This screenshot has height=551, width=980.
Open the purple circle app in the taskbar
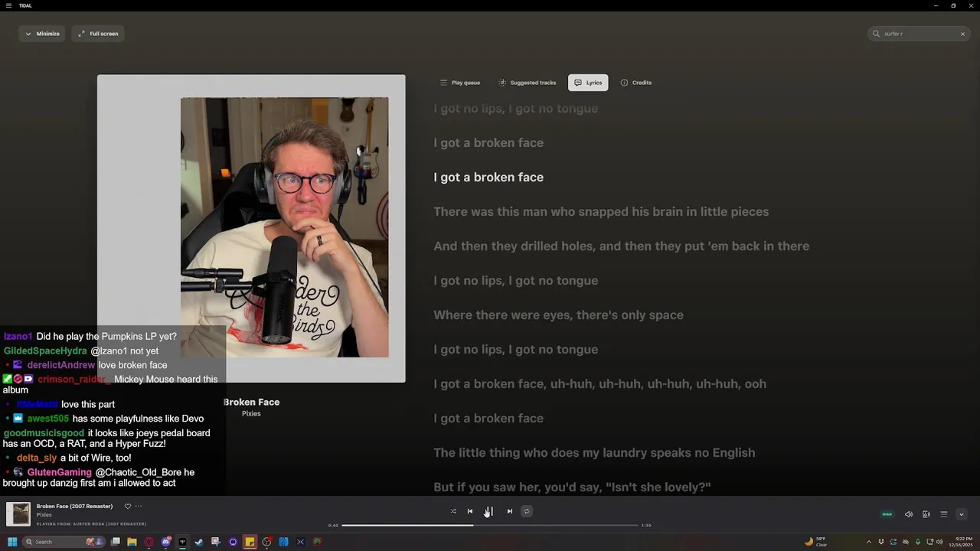233,542
